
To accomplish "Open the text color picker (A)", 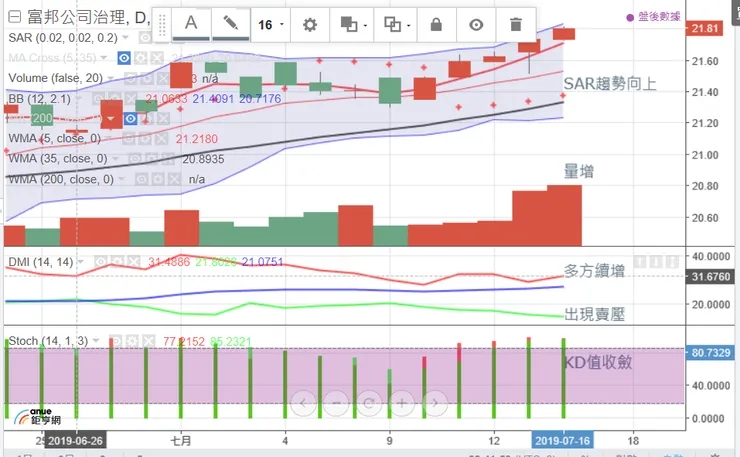I will pos(191,24).
